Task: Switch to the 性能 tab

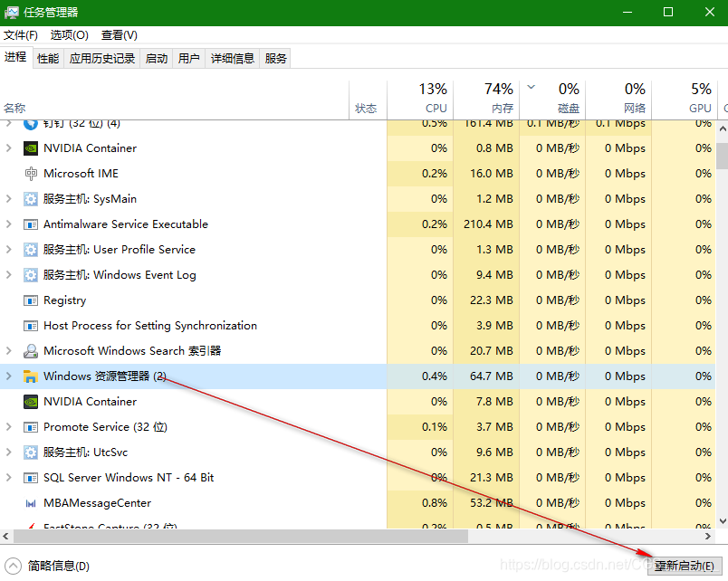Action: (x=48, y=59)
